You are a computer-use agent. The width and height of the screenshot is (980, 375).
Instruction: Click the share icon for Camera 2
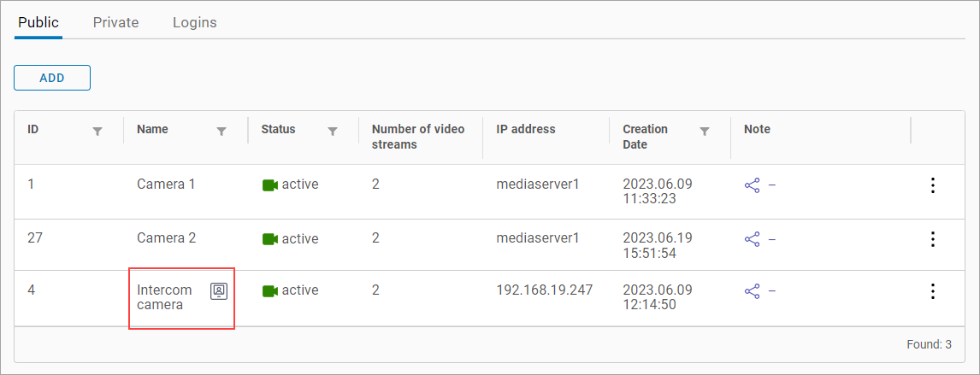pyautogui.click(x=753, y=239)
